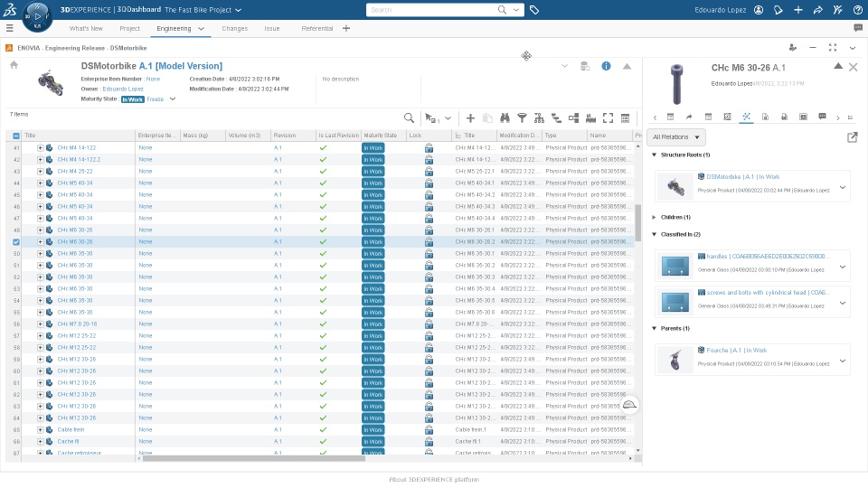Click the table search magnifier icon
The height and width of the screenshot is (488, 868).
pos(409,117)
